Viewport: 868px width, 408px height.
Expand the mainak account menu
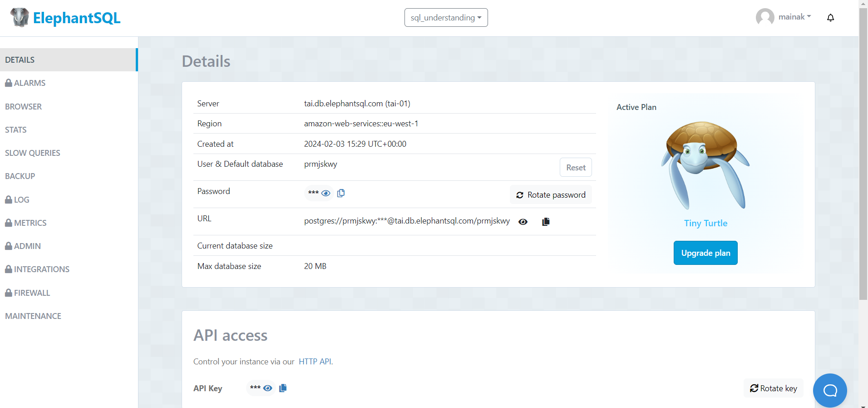pyautogui.click(x=794, y=17)
